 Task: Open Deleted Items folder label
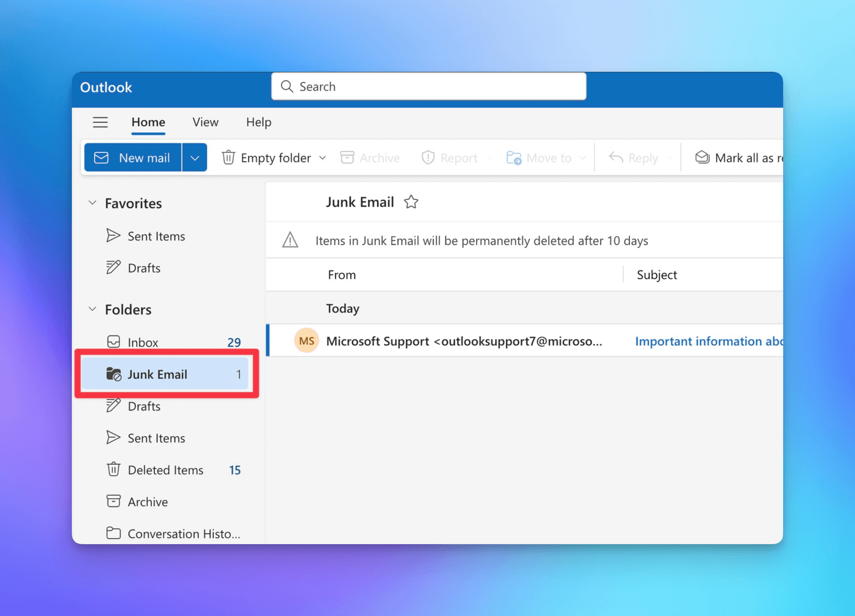click(x=166, y=470)
